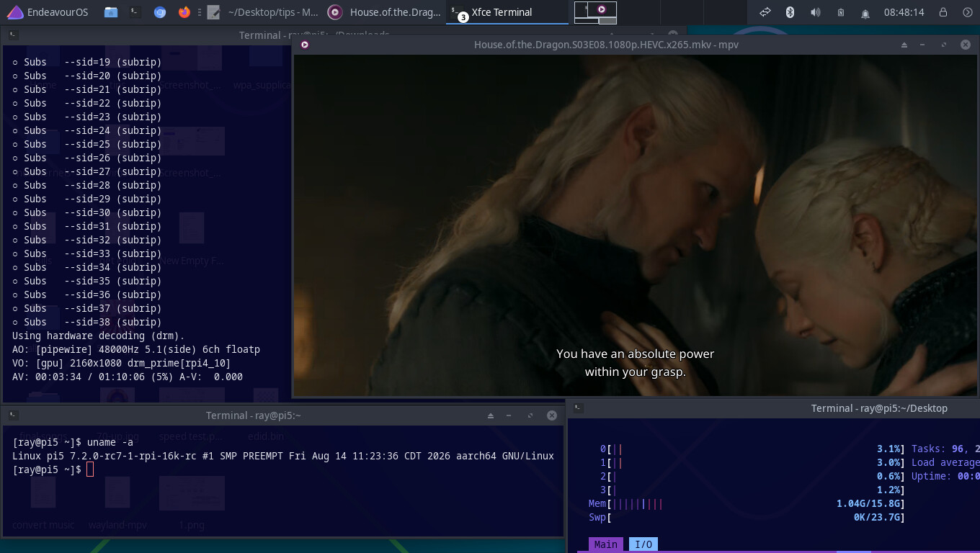The image size is (980, 553).
Task: Open the Downloads terminal window menu icon
Action: pyautogui.click(x=14, y=35)
